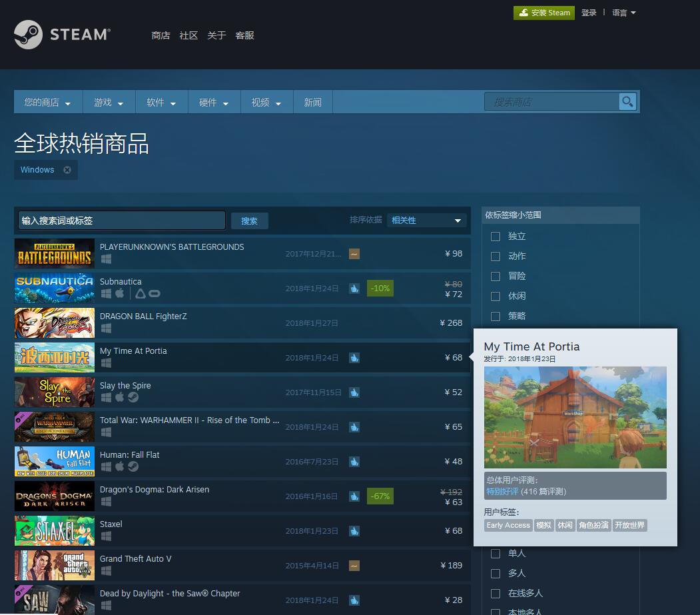Click the 特别好评 review link in the popup

point(502,492)
